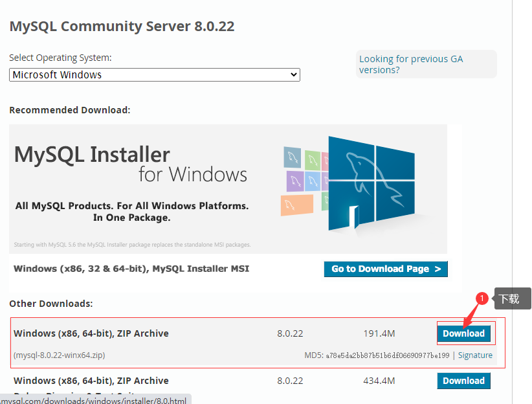Image resolution: width=532 pixels, height=404 pixels.
Task: Click the 'Other Downloads:' label
Action: point(51,304)
